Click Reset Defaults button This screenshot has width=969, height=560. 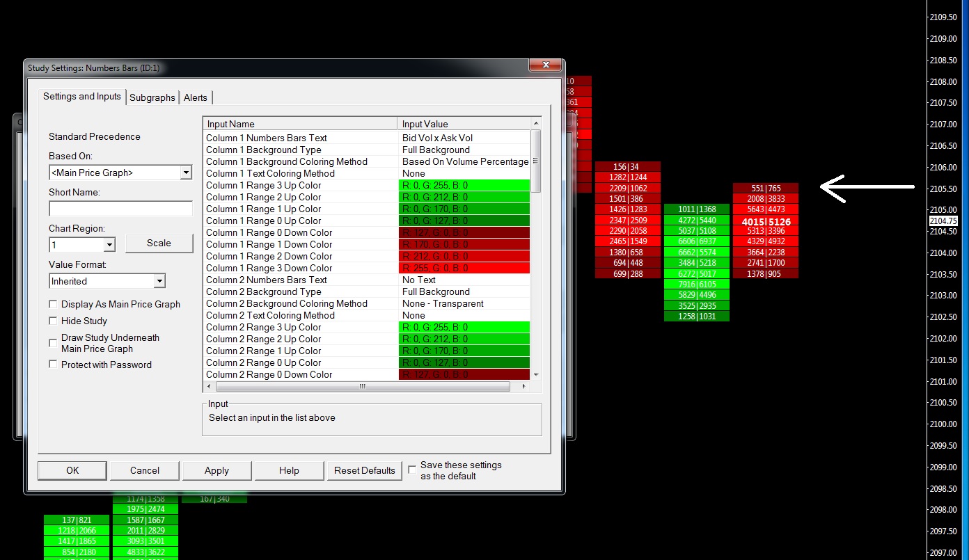[x=364, y=470]
